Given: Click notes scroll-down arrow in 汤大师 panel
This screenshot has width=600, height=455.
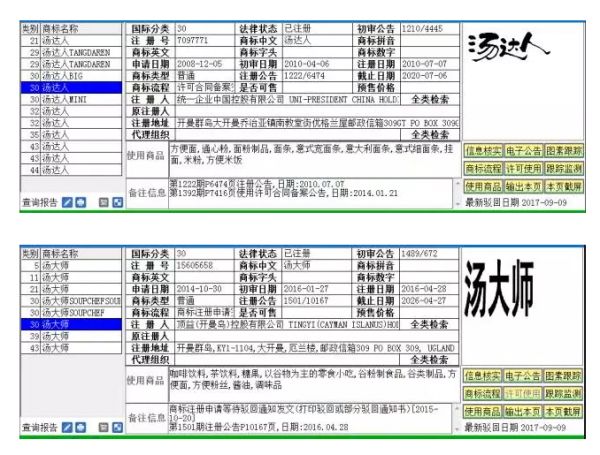Looking at the screenshot, I should (457, 429).
